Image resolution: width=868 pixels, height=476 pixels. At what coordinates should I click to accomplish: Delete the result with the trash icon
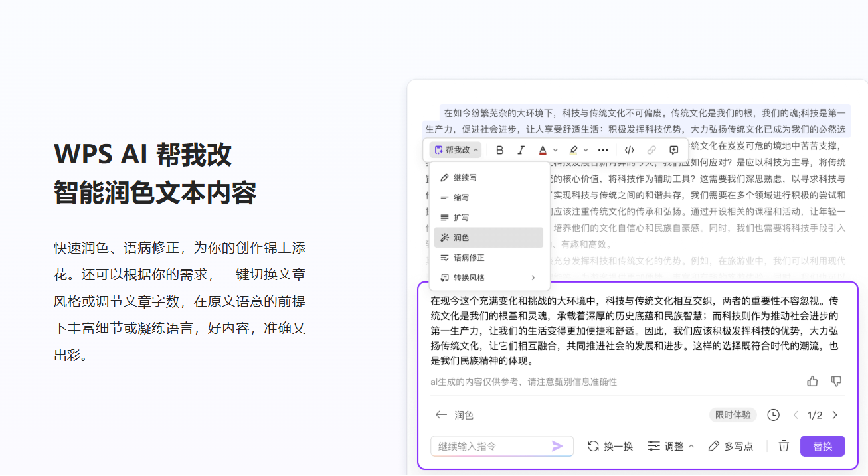pyautogui.click(x=784, y=446)
